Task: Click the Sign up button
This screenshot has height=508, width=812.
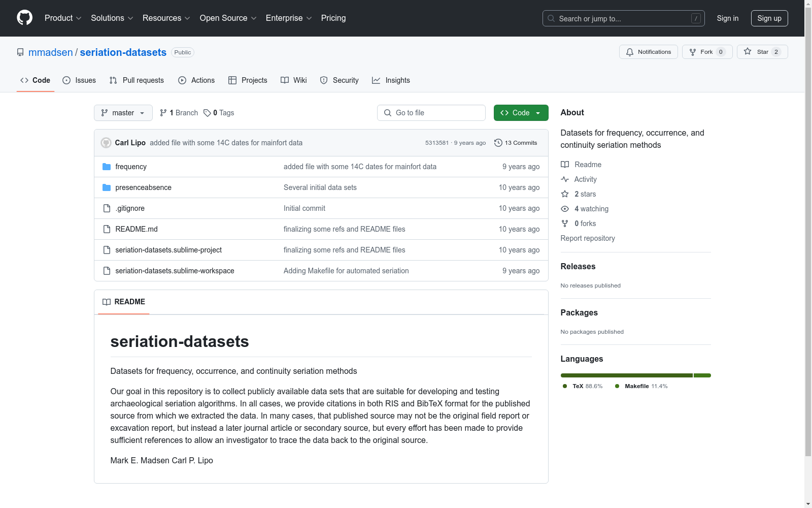Action: click(769, 18)
